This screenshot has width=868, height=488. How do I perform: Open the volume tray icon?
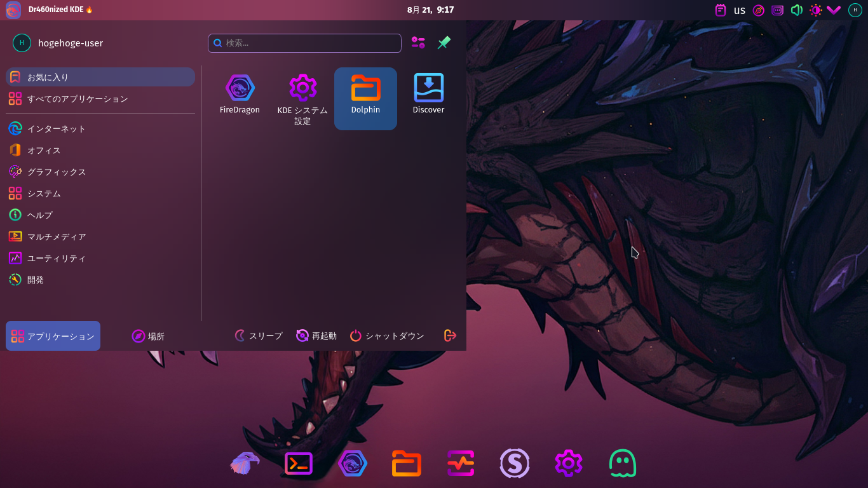click(796, 10)
